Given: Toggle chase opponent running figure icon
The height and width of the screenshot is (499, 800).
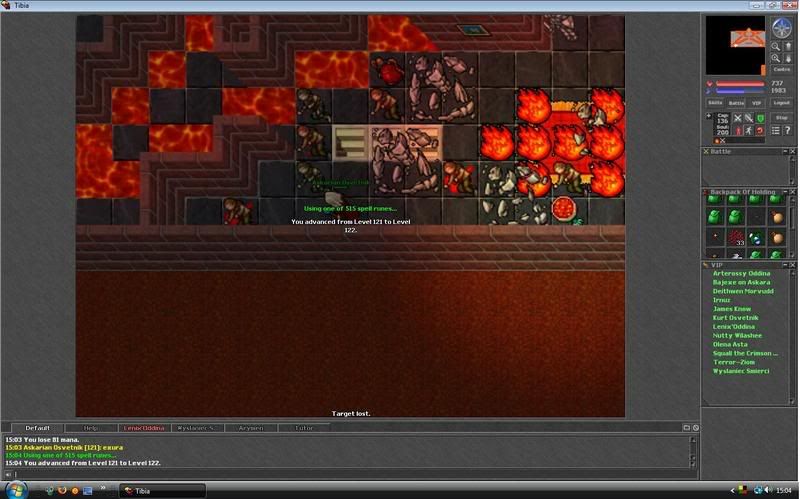Looking at the screenshot, I should click(x=749, y=131).
